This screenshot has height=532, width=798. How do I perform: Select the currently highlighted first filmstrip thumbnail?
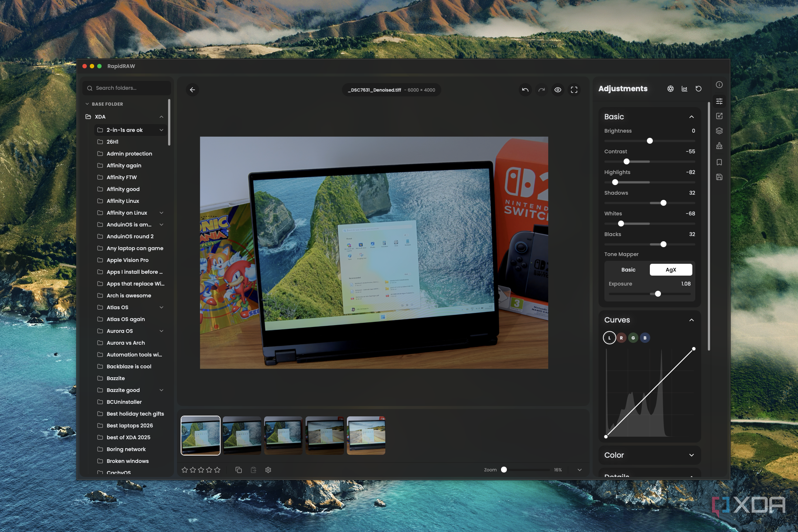tap(201, 436)
